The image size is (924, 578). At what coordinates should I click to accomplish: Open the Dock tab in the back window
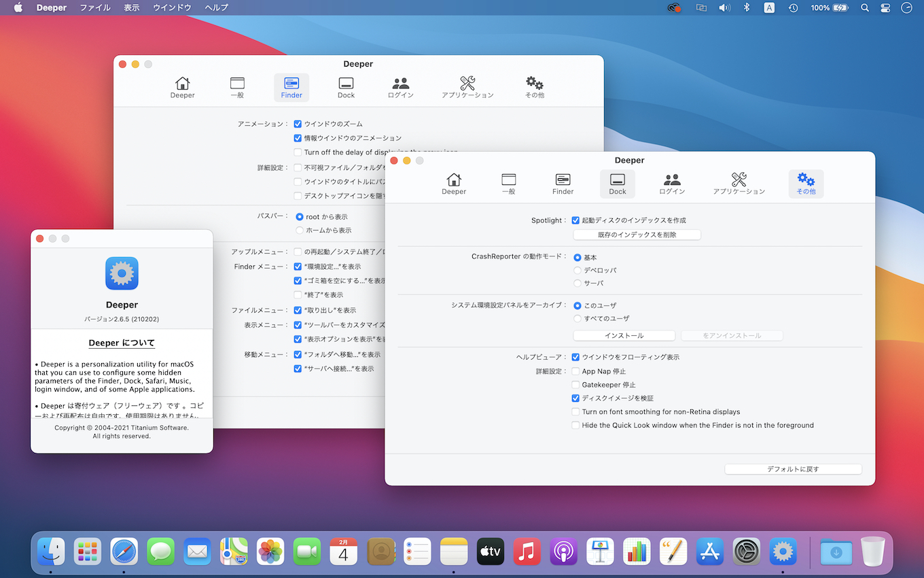[x=346, y=87]
